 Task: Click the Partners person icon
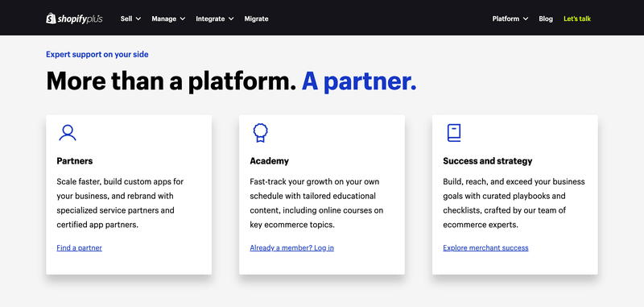point(68,133)
